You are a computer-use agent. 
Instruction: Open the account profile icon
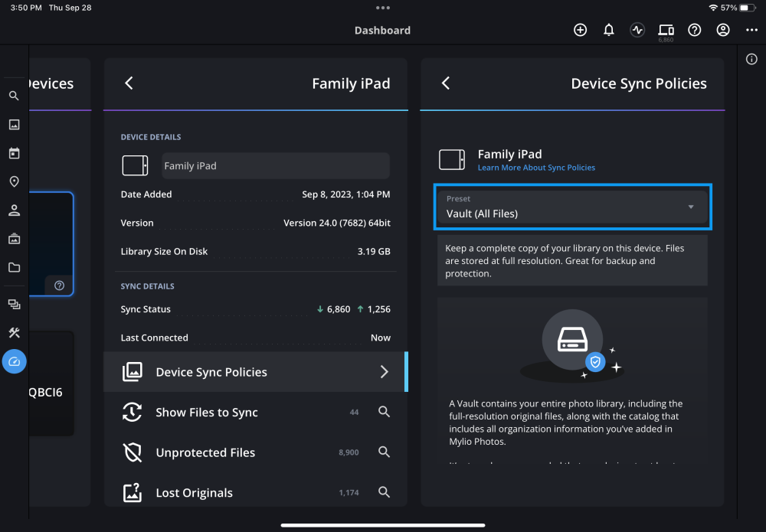click(723, 30)
